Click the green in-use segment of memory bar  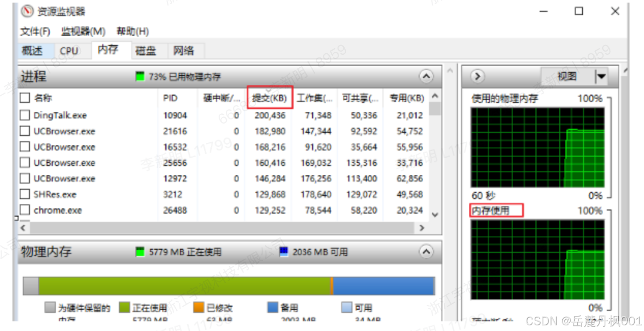(185, 286)
